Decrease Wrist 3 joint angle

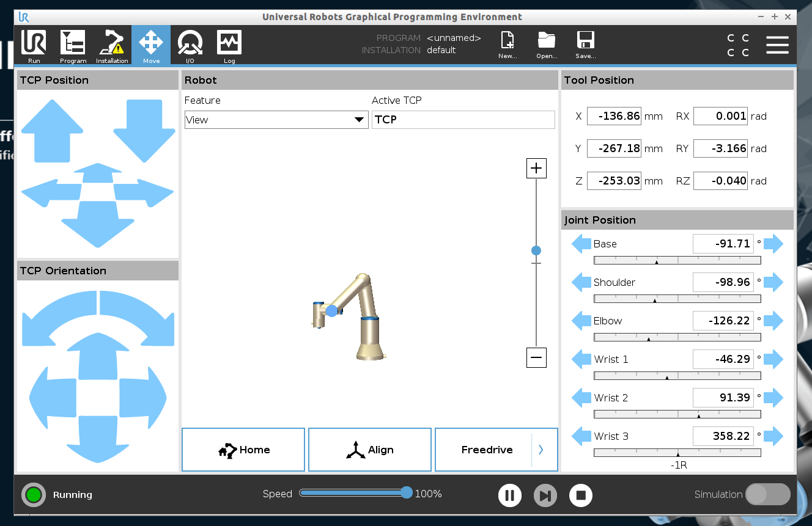coord(581,436)
